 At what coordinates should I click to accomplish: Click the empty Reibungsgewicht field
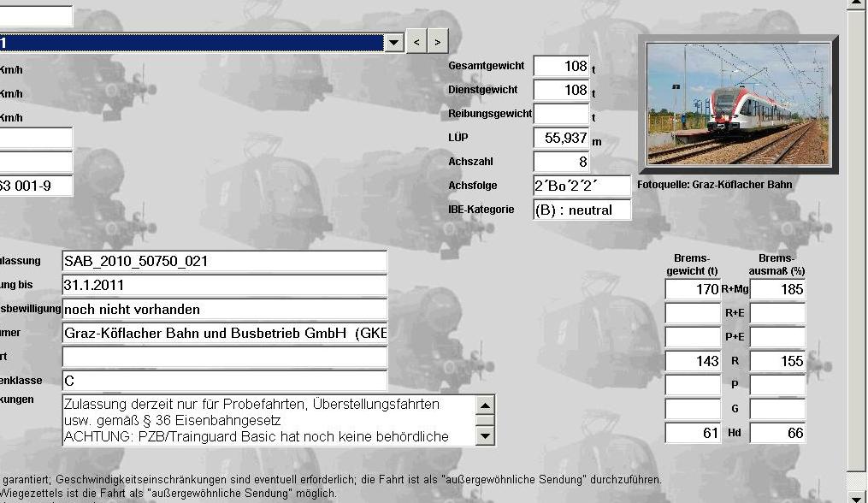pyautogui.click(x=561, y=114)
